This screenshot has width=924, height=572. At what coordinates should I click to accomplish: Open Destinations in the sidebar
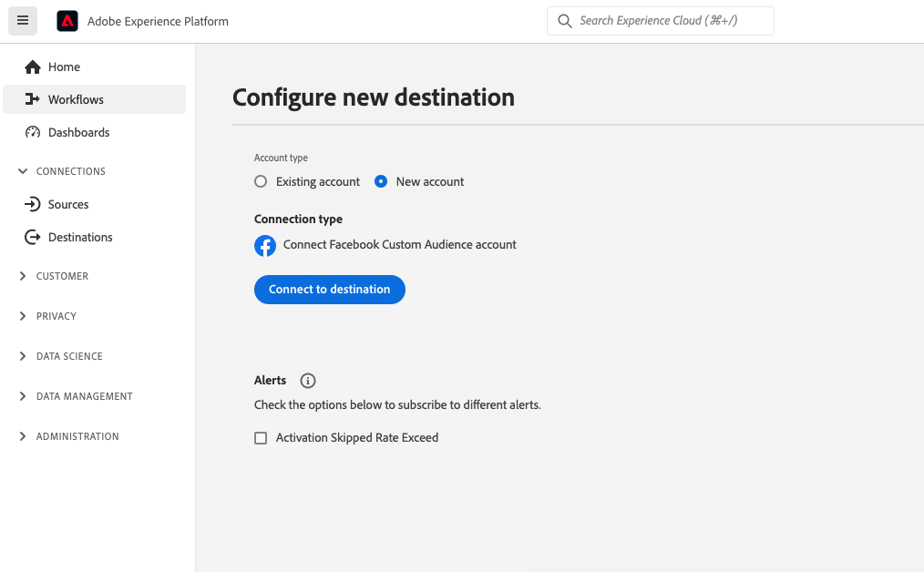click(80, 238)
